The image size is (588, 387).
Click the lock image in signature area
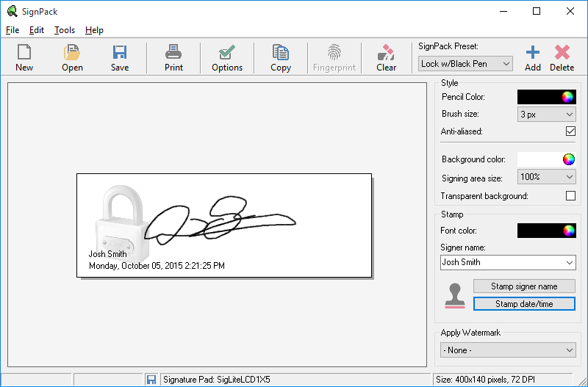122,223
